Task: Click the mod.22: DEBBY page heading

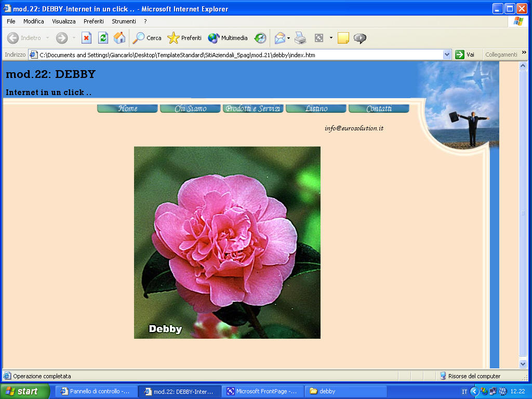Action: 51,74
